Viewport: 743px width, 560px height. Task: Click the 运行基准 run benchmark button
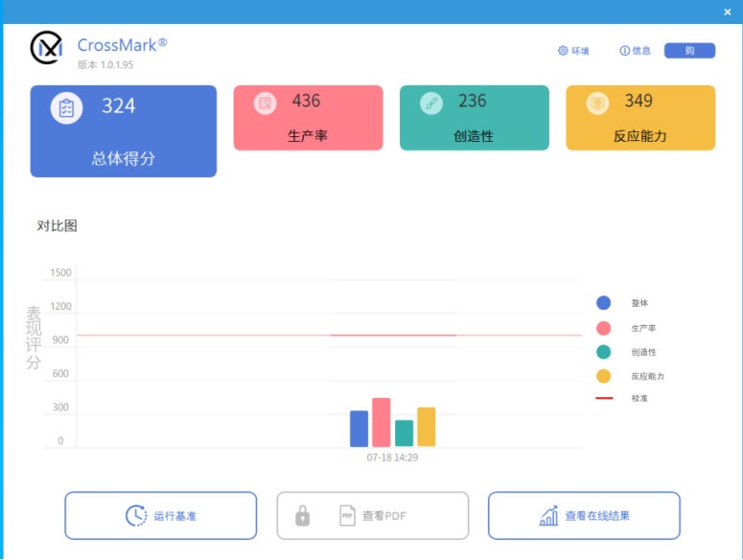161,516
